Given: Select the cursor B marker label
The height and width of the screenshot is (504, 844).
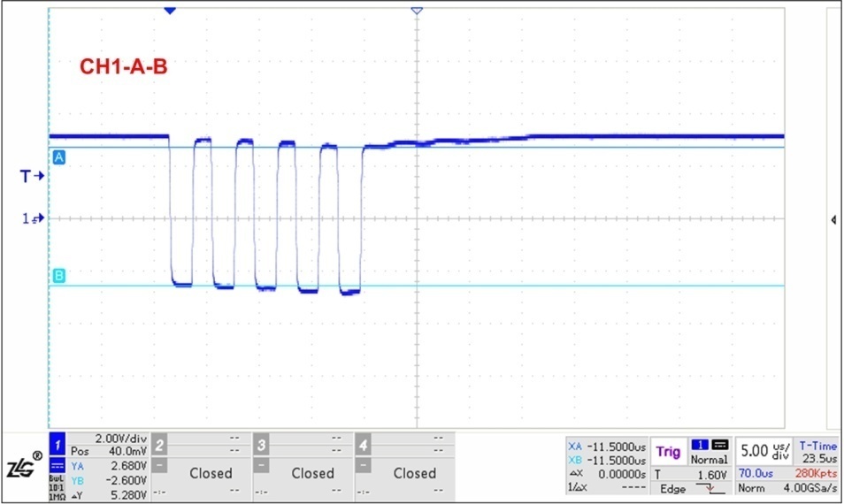Looking at the screenshot, I should point(58,276).
